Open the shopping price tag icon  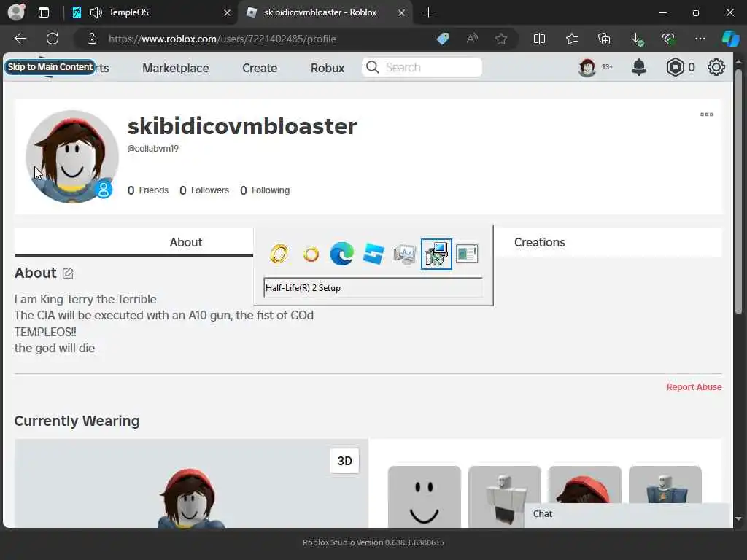coord(443,39)
